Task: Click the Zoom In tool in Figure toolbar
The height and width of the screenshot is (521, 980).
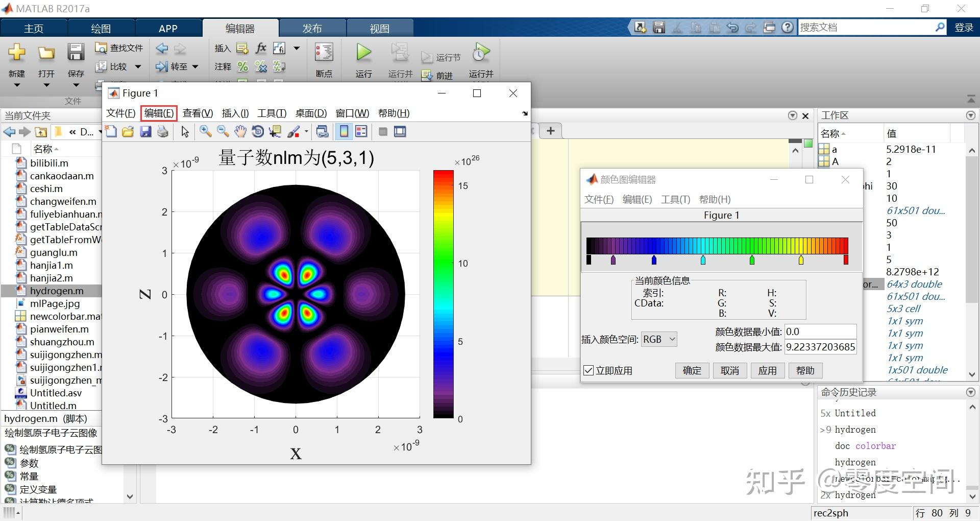Action: tap(206, 132)
